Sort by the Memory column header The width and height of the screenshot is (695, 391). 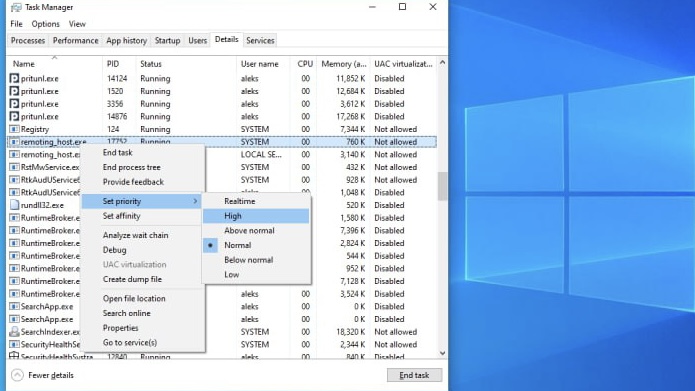(x=344, y=64)
